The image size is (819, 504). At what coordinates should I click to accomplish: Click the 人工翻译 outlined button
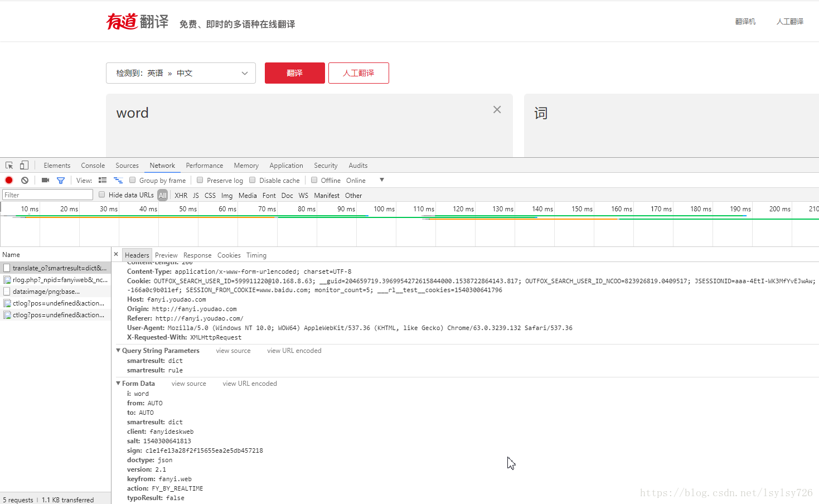pos(358,73)
